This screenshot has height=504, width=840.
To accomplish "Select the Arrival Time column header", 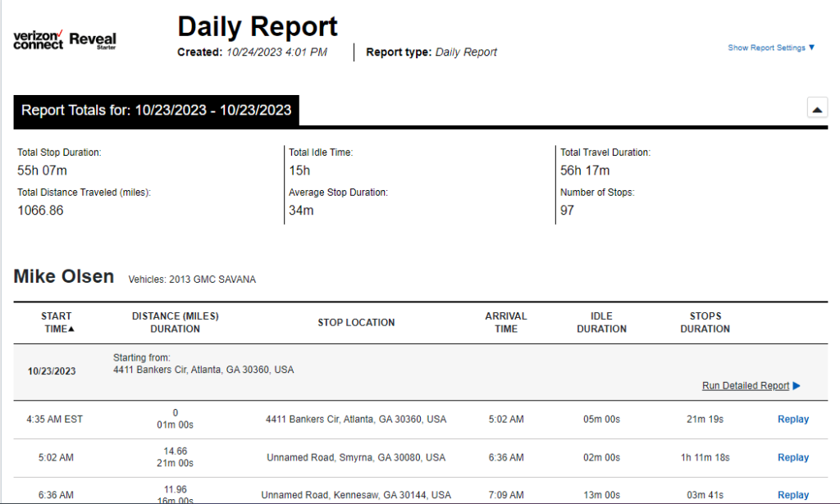I will coord(506,322).
